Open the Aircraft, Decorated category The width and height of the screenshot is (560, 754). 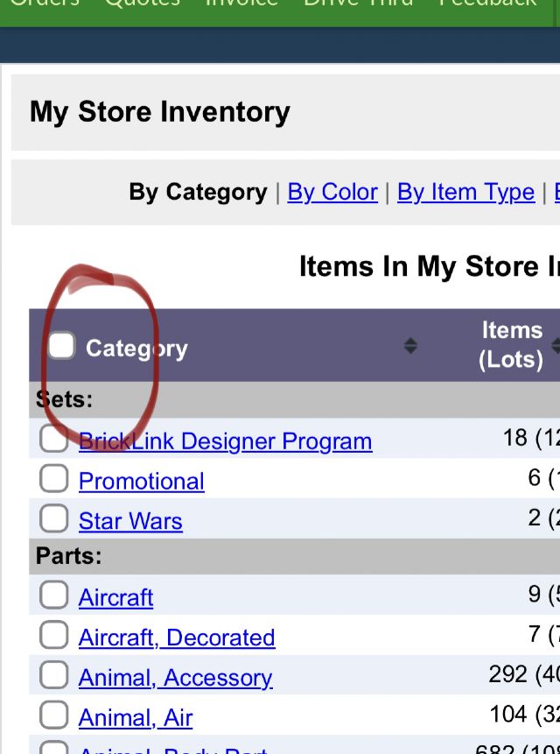tap(177, 638)
